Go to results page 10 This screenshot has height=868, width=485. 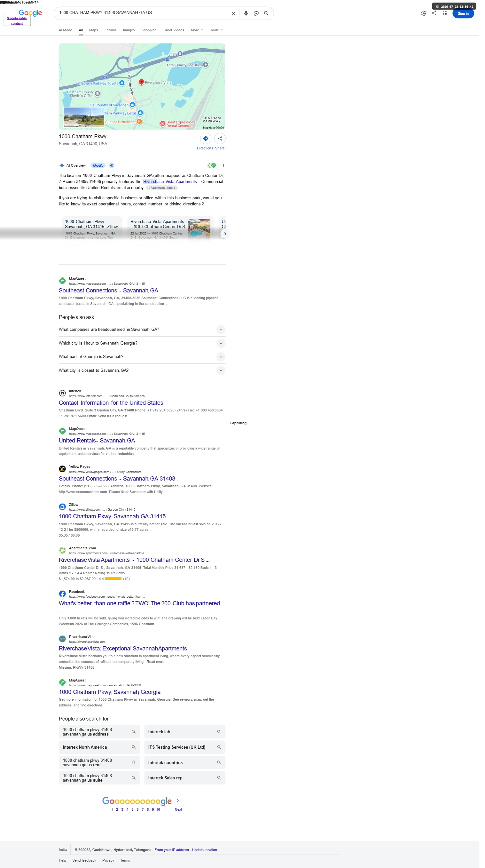(158, 810)
